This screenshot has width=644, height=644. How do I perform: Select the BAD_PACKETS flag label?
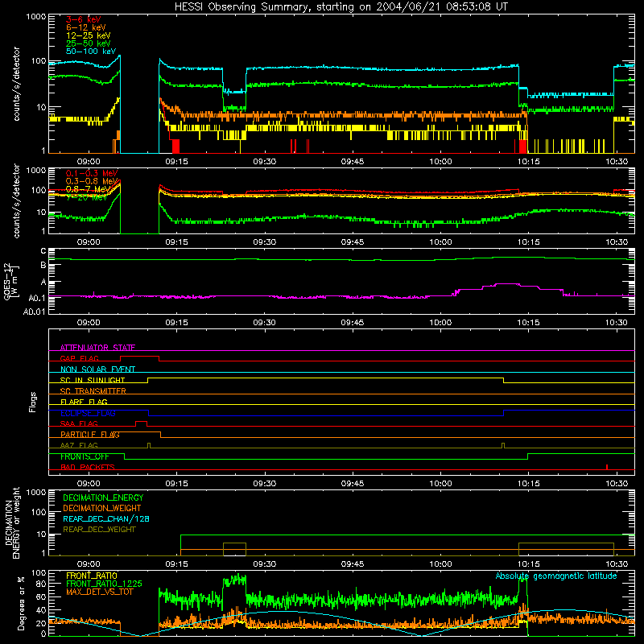88,467
